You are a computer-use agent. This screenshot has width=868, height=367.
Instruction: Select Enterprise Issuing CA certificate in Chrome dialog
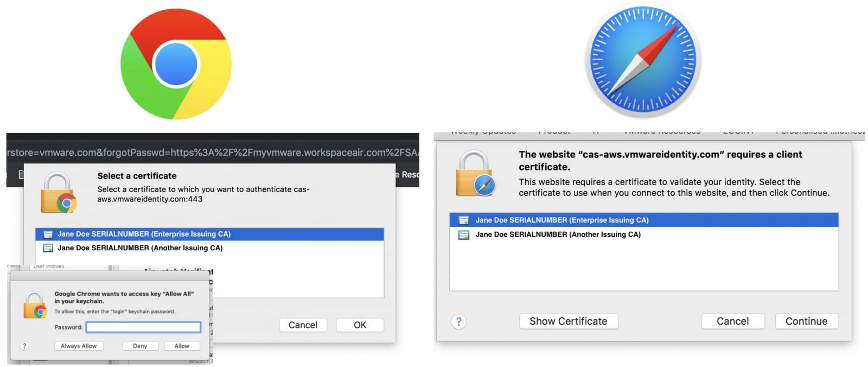coord(209,234)
